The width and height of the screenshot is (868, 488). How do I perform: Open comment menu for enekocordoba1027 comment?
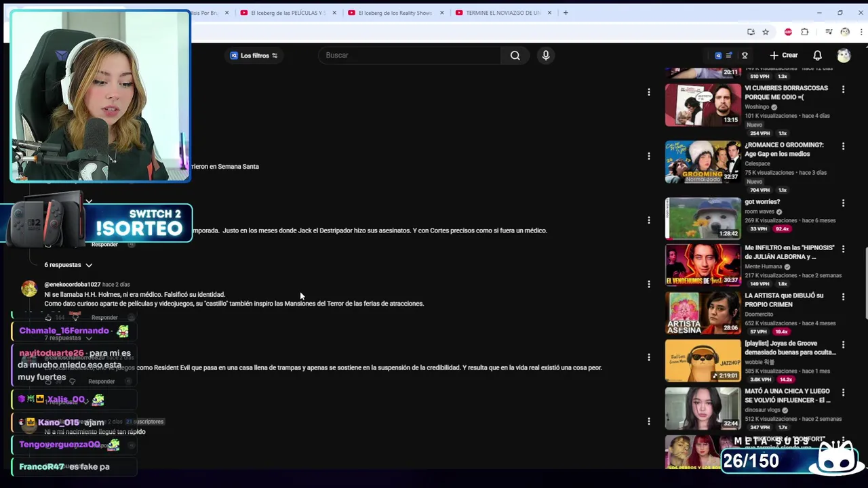(x=649, y=284)
